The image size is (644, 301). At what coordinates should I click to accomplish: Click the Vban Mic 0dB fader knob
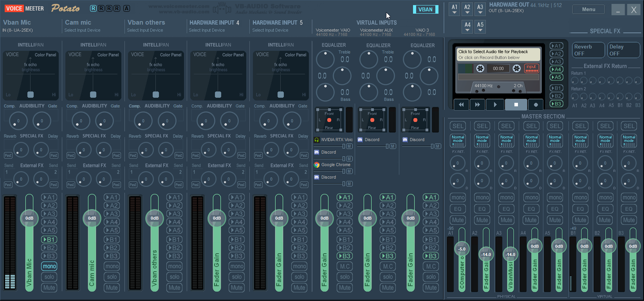coord(29,218)
